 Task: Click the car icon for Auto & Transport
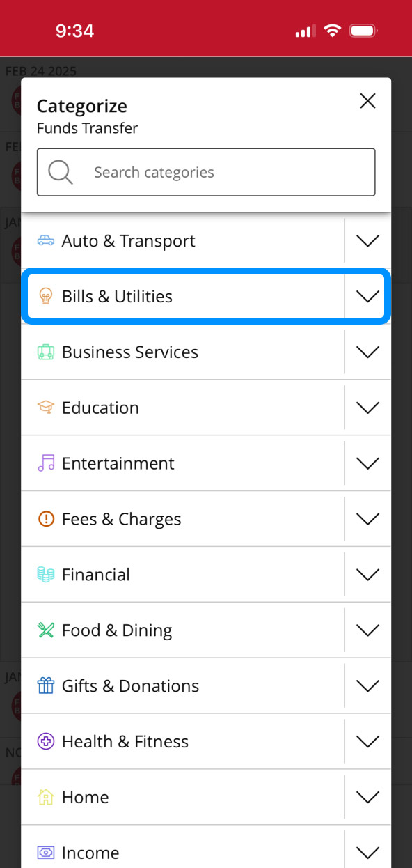pyautogui.click(x=46, y=240)
